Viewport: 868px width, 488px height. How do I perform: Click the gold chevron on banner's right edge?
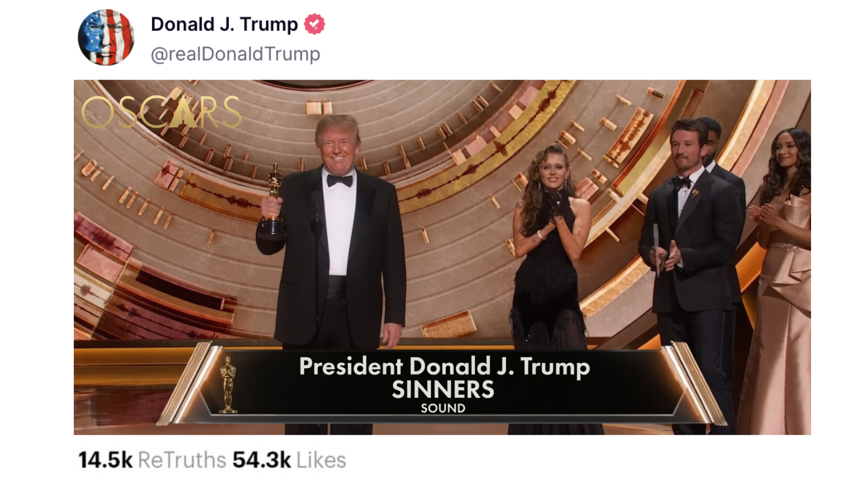click(x=694, y=383)
